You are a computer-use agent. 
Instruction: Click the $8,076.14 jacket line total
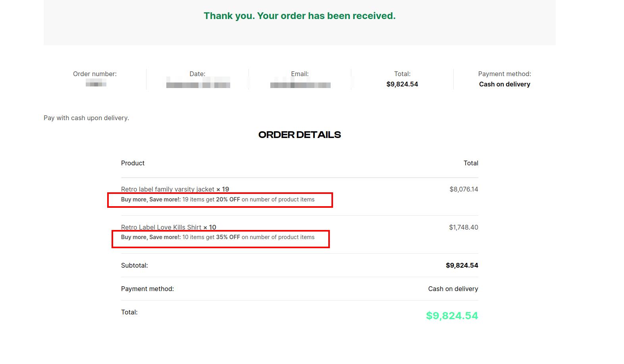(464, 189)
